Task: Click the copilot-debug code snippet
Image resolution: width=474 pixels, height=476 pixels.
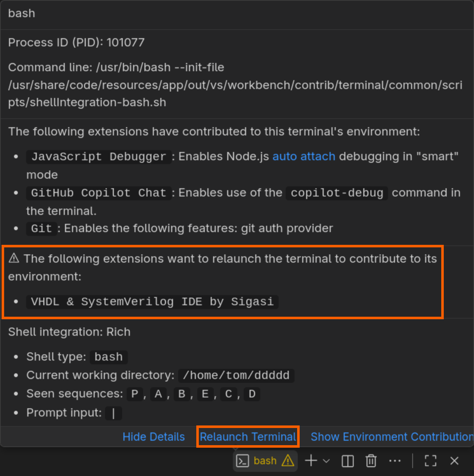Action: 336,193
